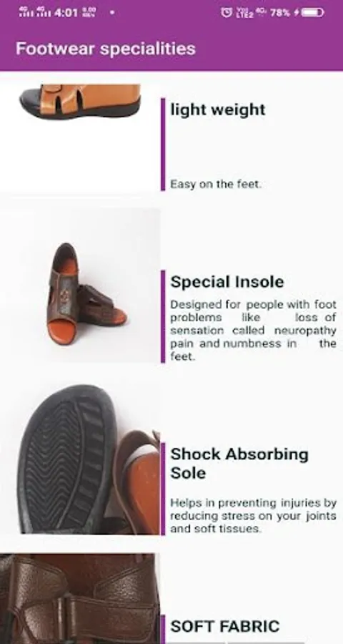Tap the neuropathy pain description text
The width and height of the screenshot is (343, 644).
253,331
